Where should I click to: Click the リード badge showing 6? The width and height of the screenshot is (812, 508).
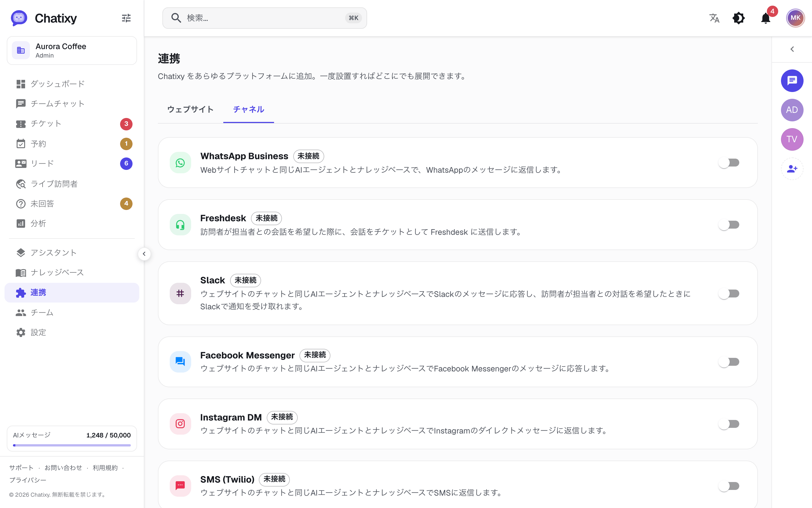pyautogui.click(x=126, y=164)
